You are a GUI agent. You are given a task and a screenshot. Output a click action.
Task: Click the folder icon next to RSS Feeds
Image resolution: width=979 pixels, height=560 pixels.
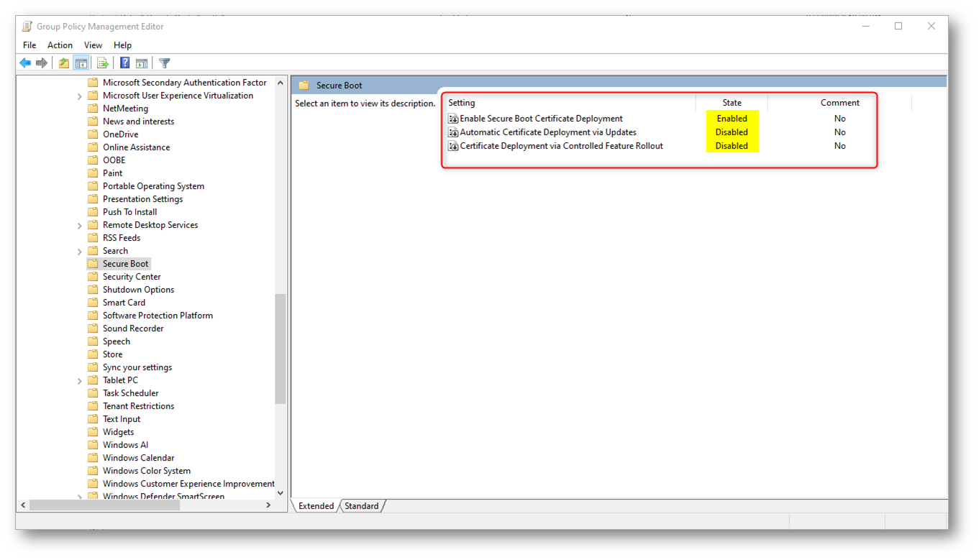click(x=93, y=238)
